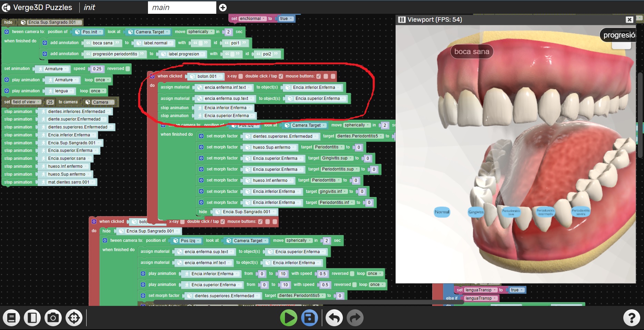Add a new puzzles tab with plus icon
Screen dimensions: 644x330
(x=223, y=7)
